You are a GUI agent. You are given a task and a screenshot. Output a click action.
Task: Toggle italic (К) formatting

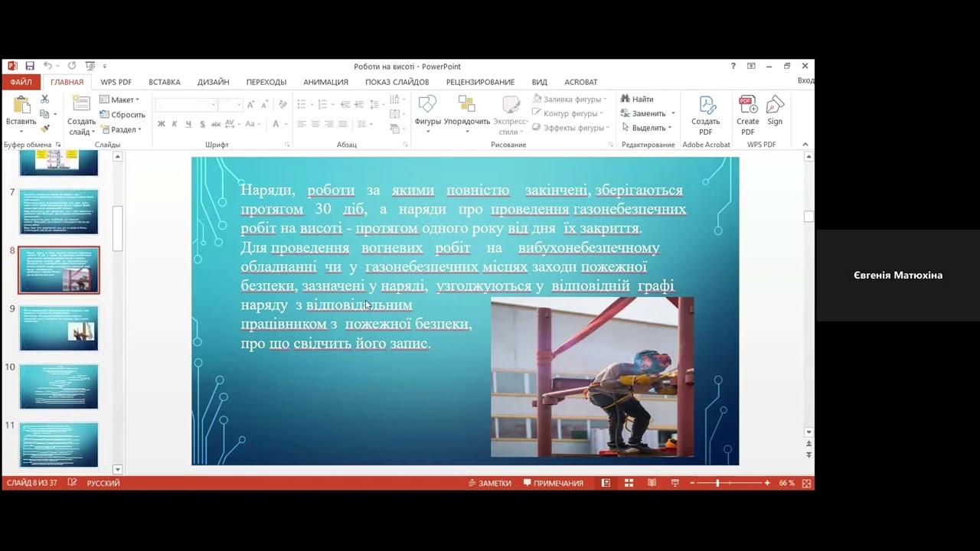175,124
